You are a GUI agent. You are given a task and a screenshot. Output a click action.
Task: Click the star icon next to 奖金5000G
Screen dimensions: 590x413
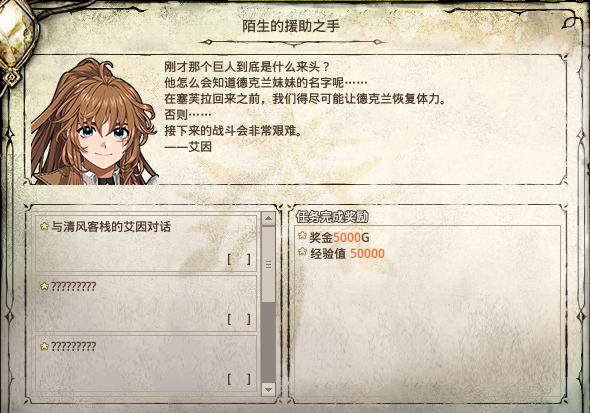coord(302,235)
